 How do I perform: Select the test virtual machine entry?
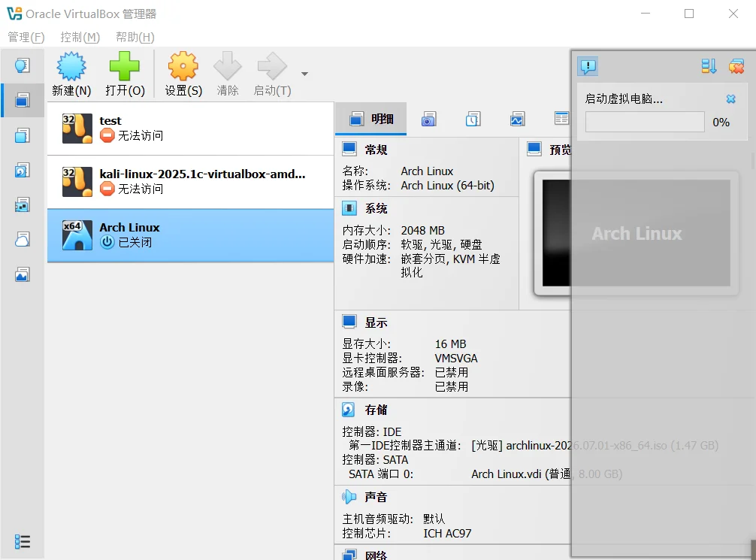190,129
